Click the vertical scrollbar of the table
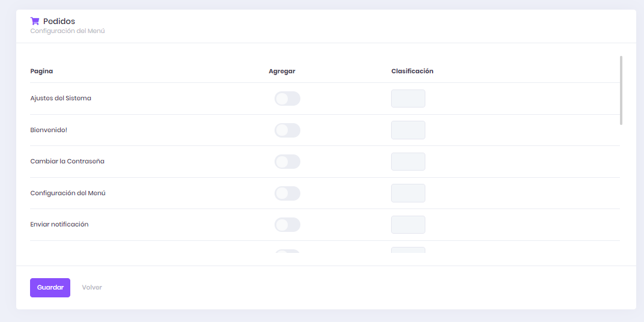 point(621,90)
